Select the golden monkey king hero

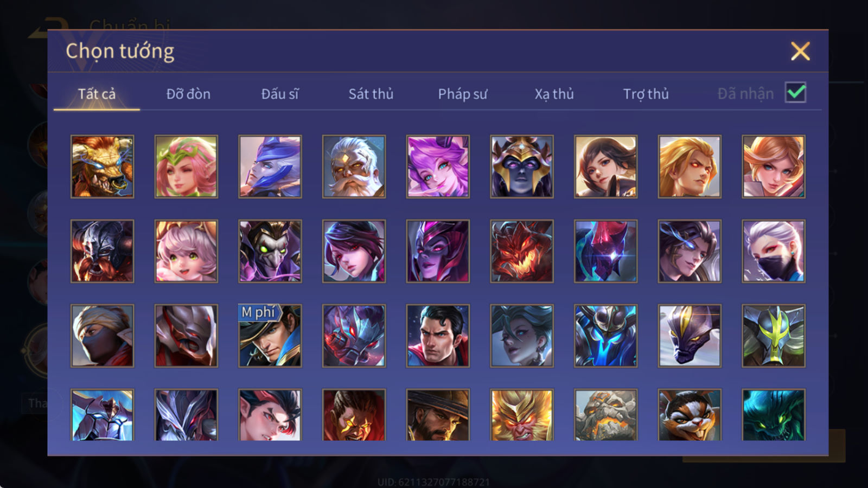[522, 414]
